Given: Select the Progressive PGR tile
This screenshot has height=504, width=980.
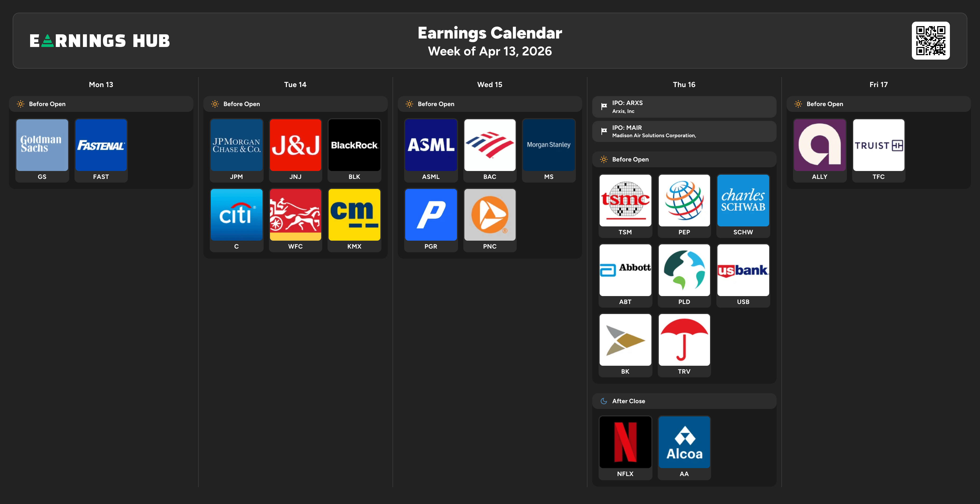Looking at the screenshot, I should pos(431,215).
